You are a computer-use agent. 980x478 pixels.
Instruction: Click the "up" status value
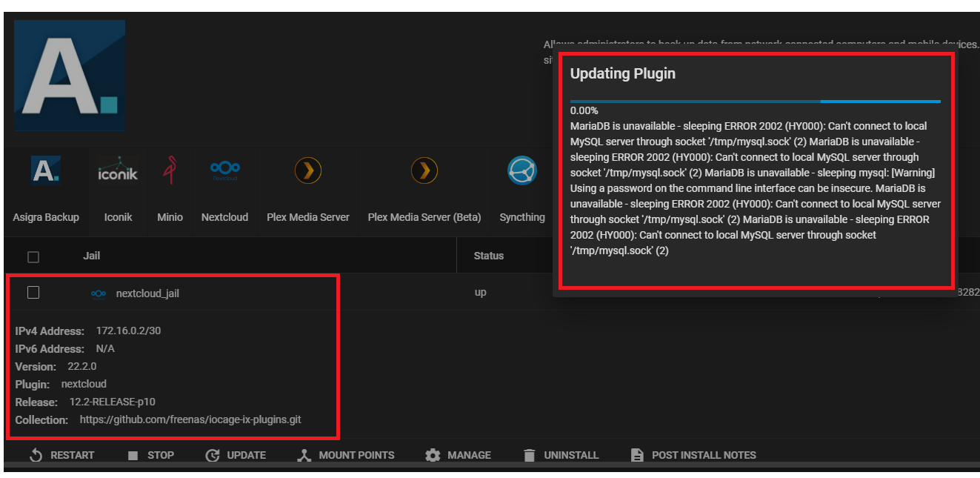click(480, 293)
